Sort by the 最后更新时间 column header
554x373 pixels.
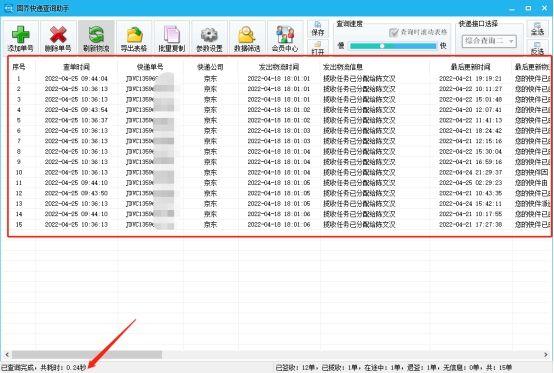471,67
